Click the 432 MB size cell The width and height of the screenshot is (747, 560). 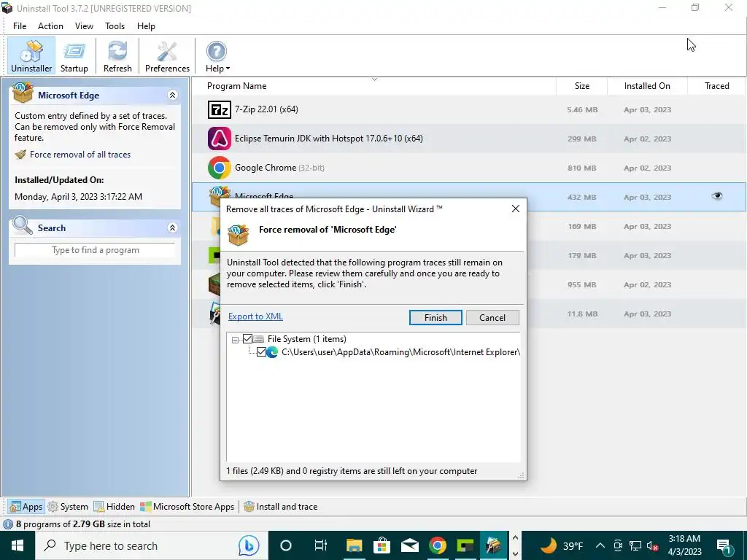(x=581, y=197)
